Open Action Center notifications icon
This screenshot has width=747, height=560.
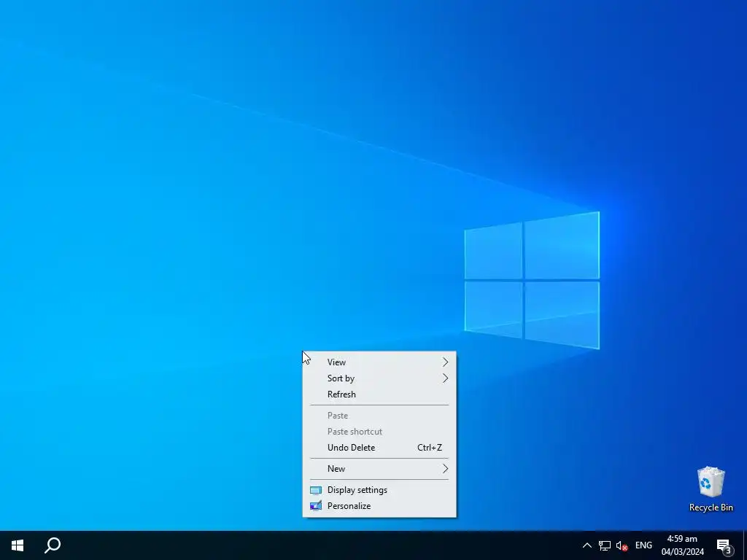724,545
